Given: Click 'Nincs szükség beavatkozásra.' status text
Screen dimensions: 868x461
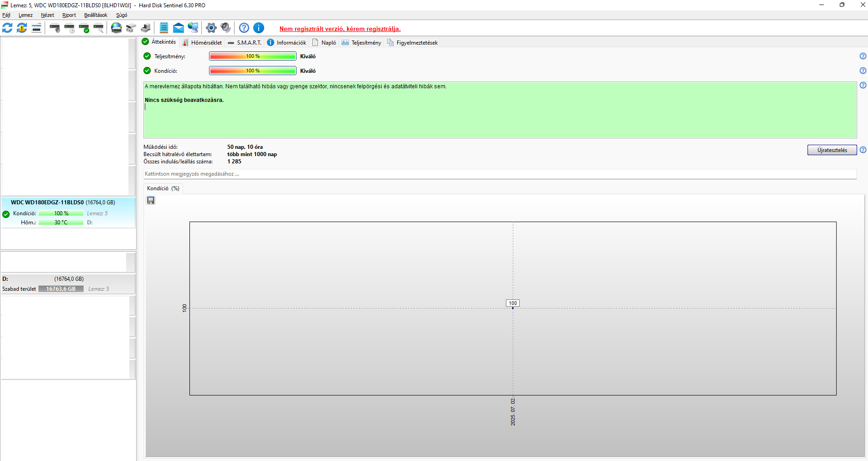Looking at the screenshot, I should (x=184, y=100).
